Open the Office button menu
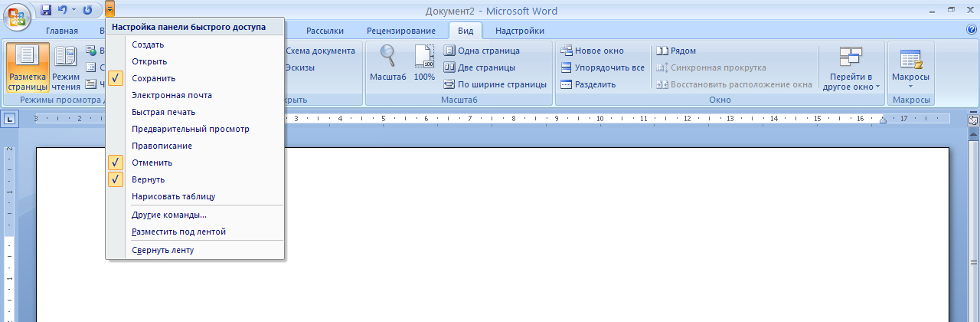 17,15
